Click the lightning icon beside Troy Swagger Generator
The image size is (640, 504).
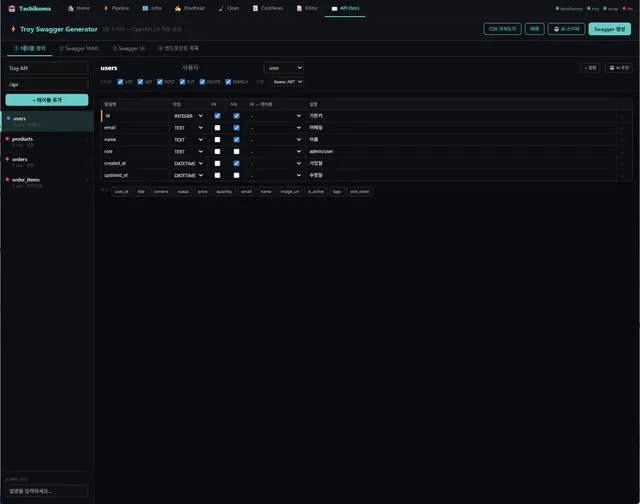(13, 29)
